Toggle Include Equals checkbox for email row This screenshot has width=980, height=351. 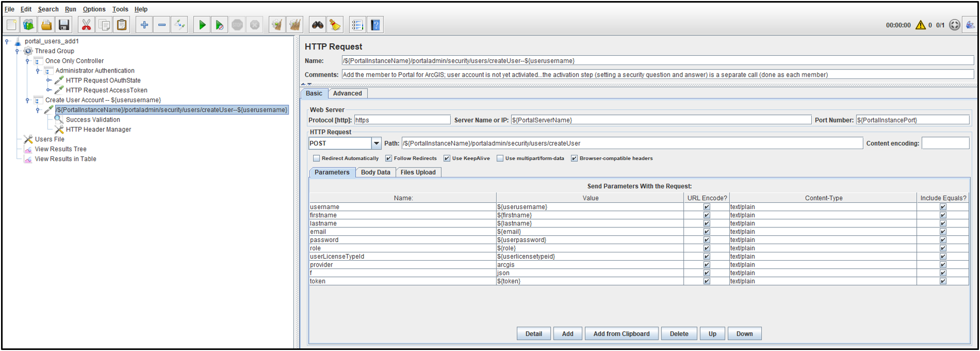coord(943,232)
